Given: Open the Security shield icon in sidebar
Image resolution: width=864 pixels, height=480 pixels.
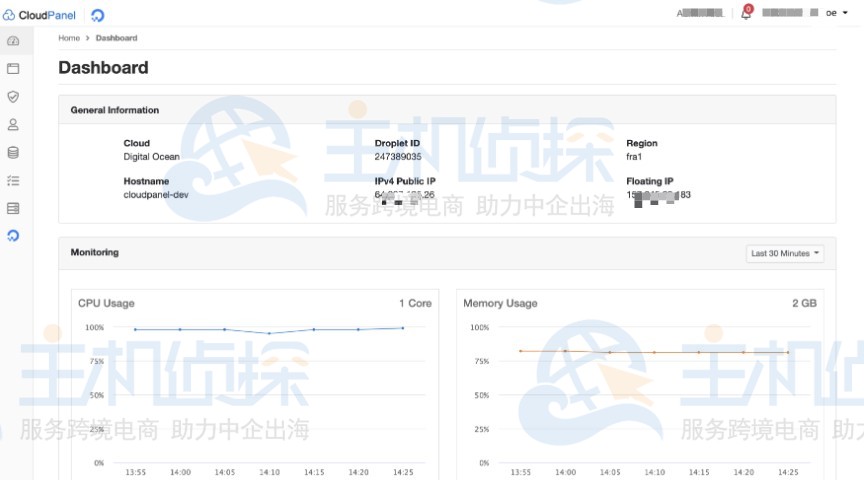Looking at the screenshot, I should tap(13, 97).
